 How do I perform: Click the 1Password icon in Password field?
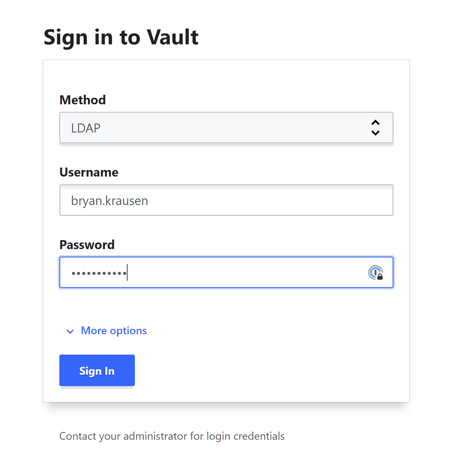pos(375,272)
